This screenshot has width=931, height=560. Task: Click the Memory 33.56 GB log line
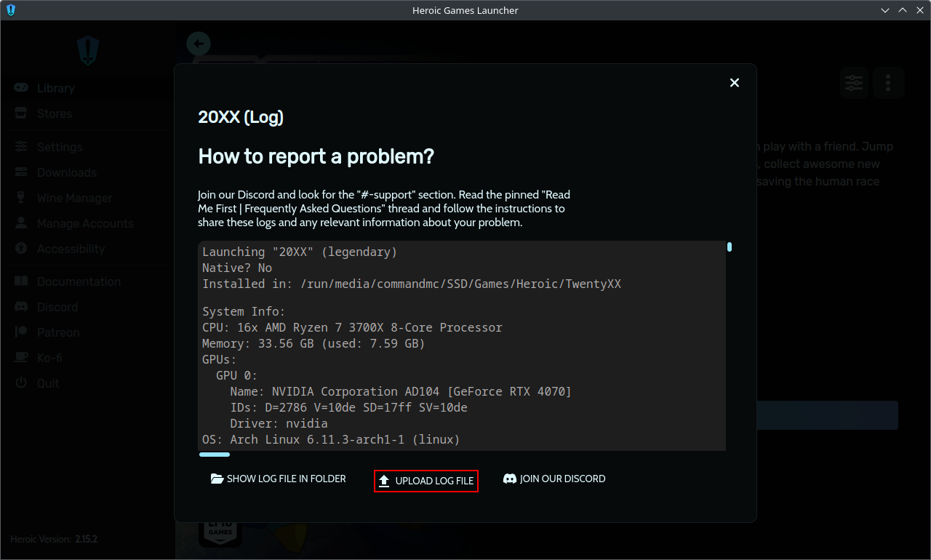(x=313, y=343)
